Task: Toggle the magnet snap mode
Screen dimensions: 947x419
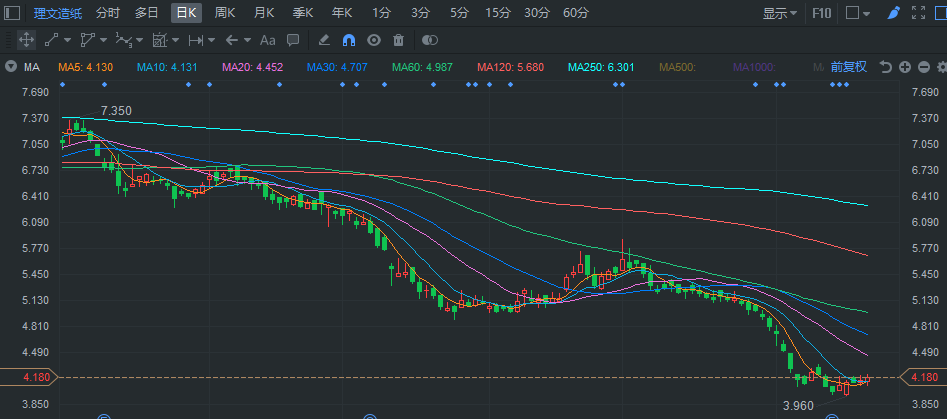Action: pyautogui.click(x=349, y=40)
